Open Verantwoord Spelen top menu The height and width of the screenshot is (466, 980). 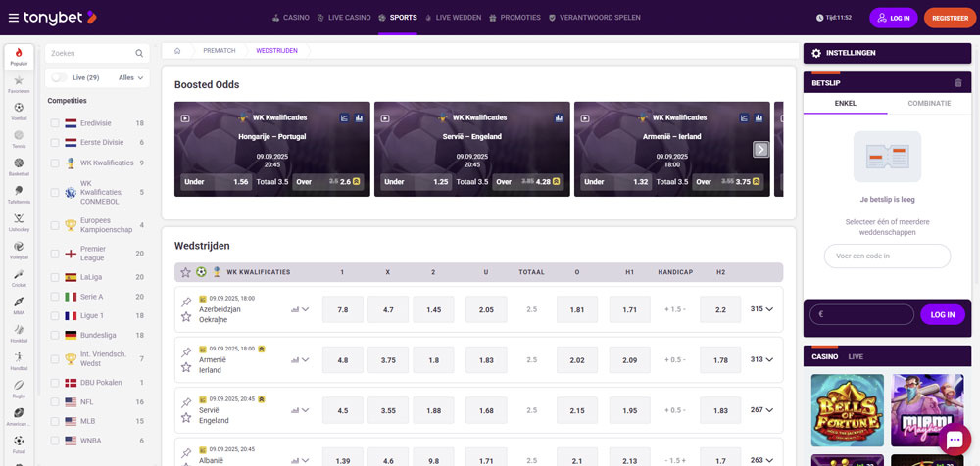click(x=594, y=18)
